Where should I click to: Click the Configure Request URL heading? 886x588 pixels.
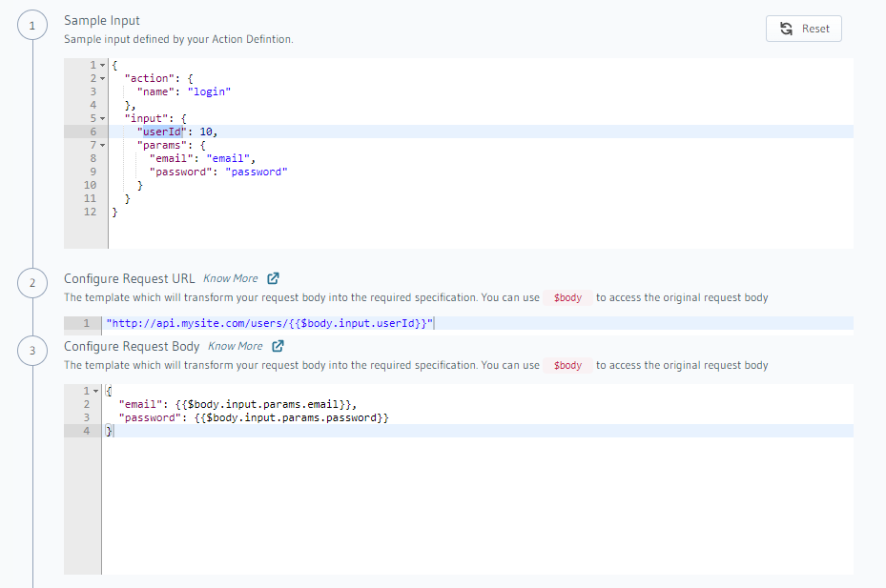coord(129,278)
